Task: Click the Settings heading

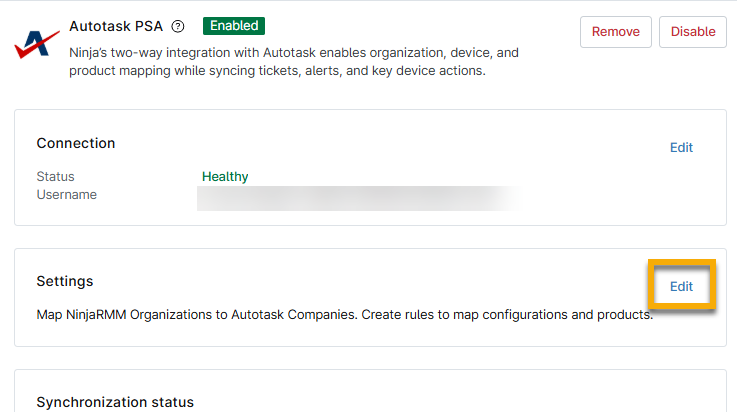Action: (65, 281)
